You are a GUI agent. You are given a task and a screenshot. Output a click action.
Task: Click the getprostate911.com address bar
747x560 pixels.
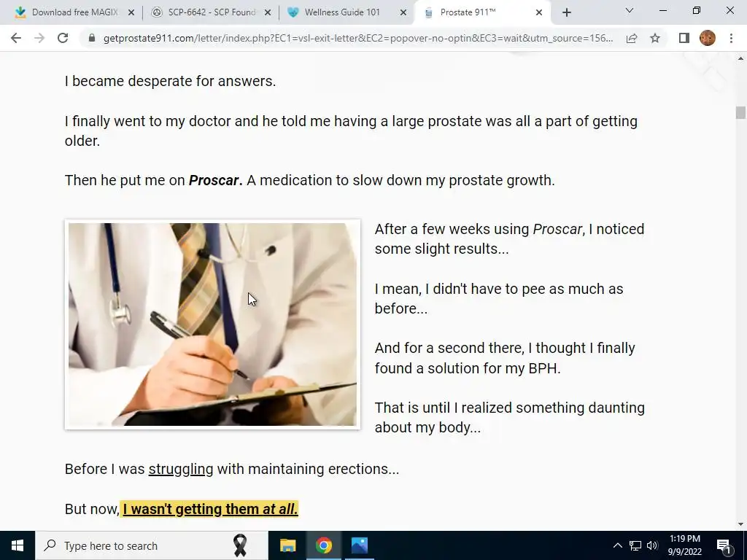click(x=358, y=38)
